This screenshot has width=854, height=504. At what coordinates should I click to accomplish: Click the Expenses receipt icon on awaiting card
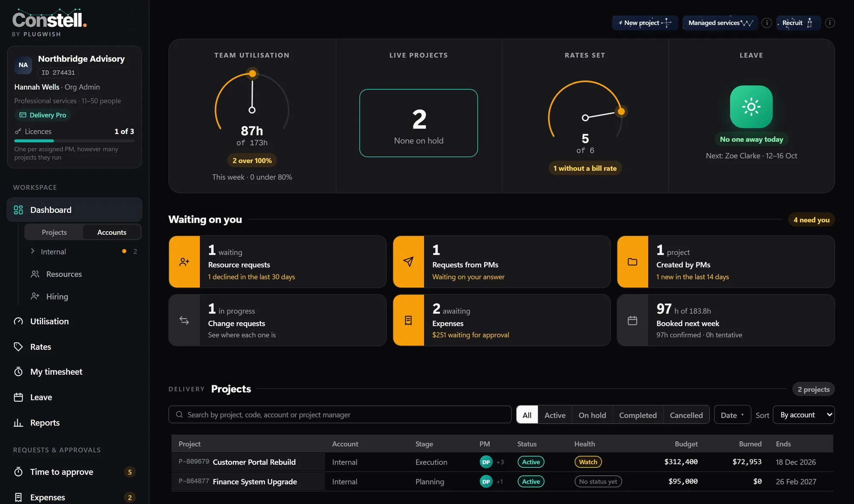pos(409,320)
